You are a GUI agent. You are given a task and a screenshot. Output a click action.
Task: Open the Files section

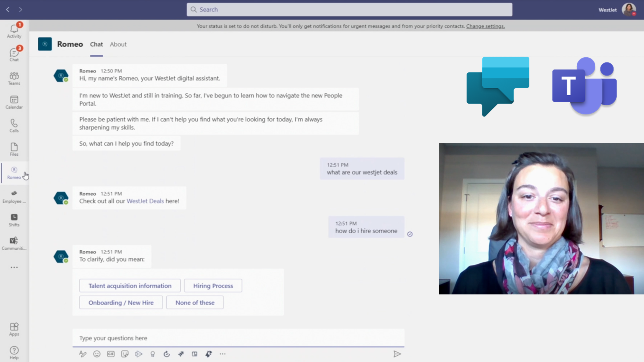(14, 149)
